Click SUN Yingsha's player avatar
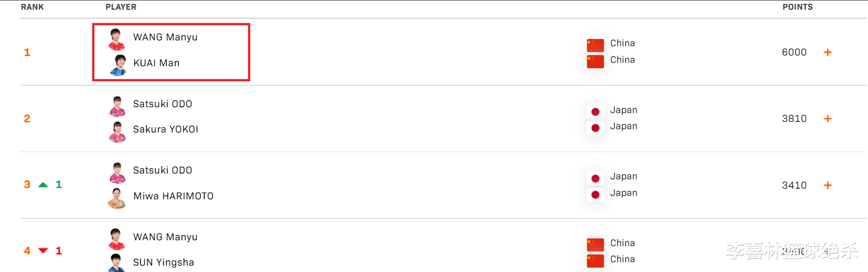Screen dimensions: 868x272 [116, 263]
